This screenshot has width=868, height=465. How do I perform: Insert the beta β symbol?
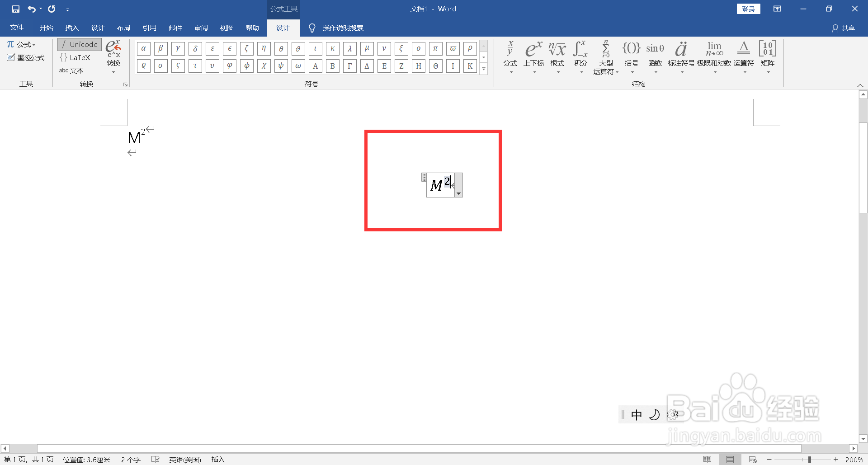coord(160,48)
